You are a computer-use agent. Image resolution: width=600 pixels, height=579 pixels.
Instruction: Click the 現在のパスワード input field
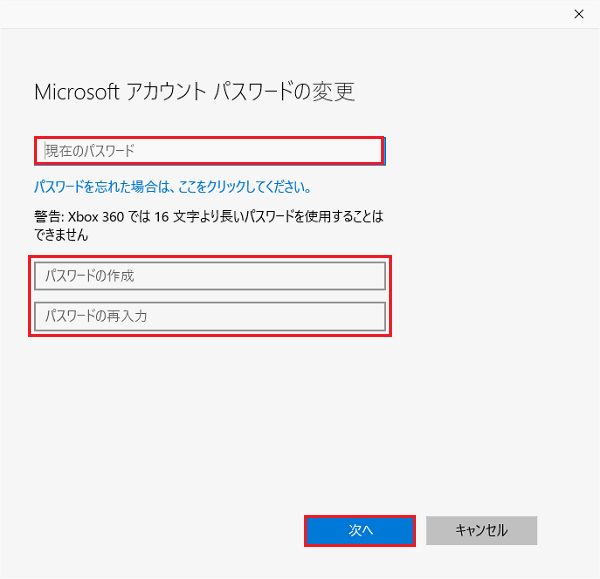pyautogui.click(x=210, y=151)
